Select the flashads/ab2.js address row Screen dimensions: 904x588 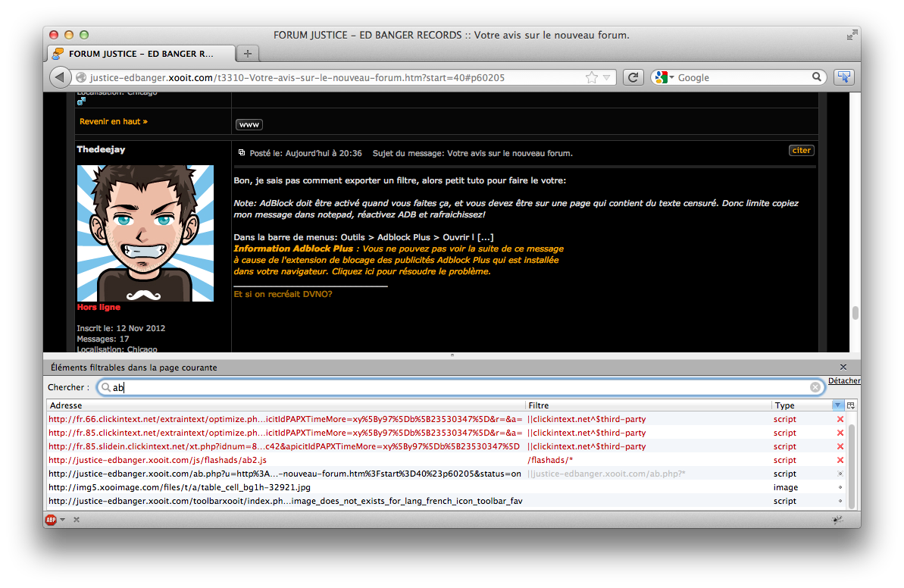coord(158,460)
